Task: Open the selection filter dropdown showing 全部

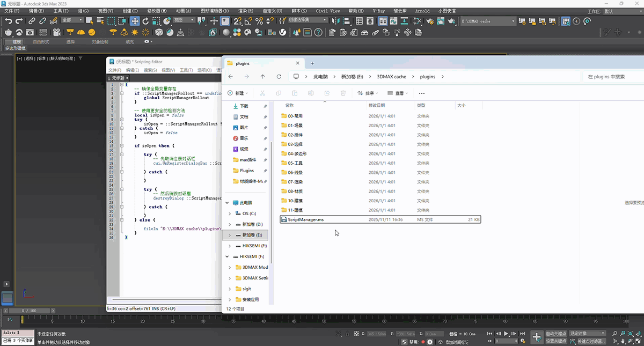Action: click(x=72, y=20)
